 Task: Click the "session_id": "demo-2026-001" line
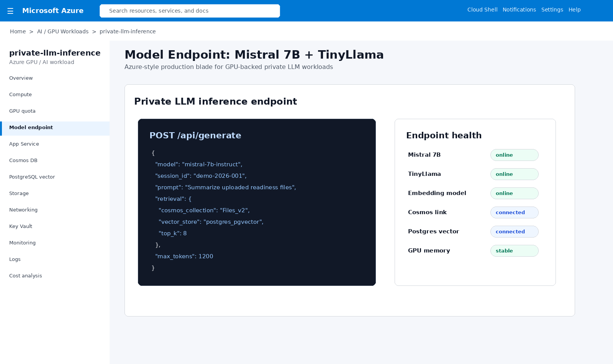click(201, 176)
